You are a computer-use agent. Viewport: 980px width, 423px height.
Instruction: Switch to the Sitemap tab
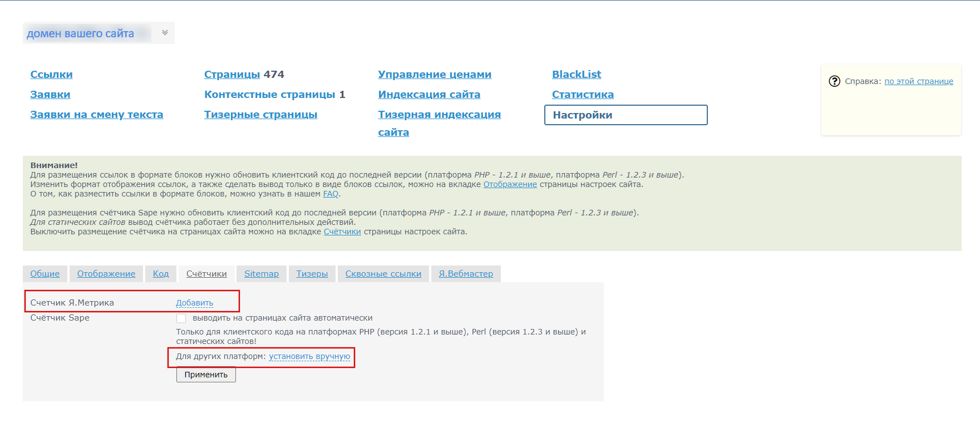click(262, 274)
